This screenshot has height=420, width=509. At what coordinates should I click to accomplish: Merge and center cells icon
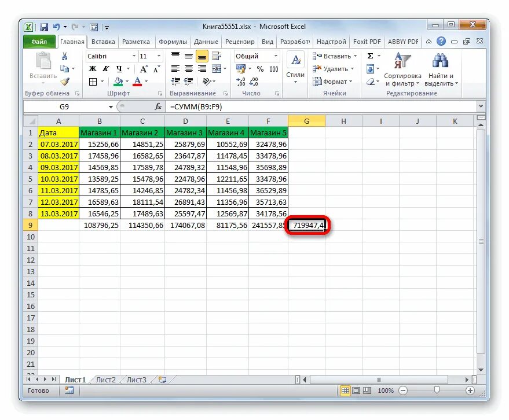(217, 69)
